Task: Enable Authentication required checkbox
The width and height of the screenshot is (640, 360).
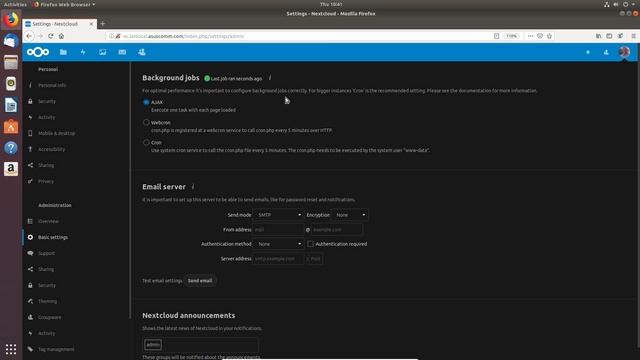Action: point(311,244)
